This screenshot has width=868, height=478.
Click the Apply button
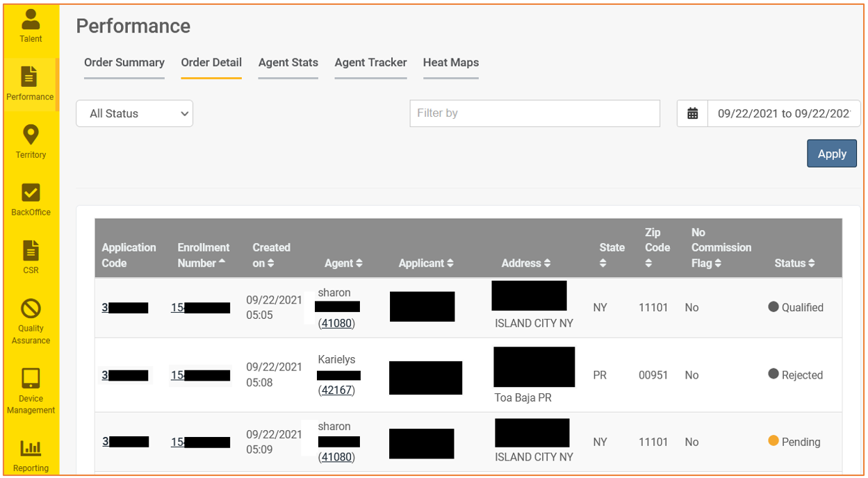coord(832,154)
